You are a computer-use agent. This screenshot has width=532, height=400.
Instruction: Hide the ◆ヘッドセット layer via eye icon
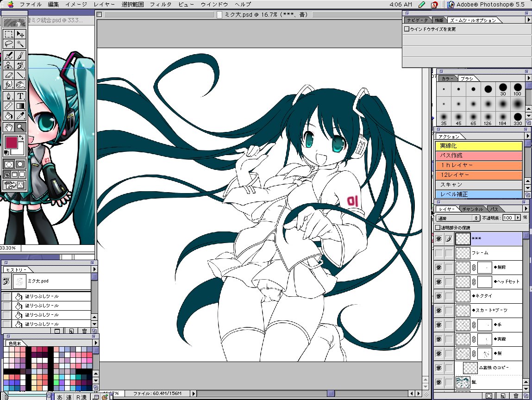[x=438, y=281]
